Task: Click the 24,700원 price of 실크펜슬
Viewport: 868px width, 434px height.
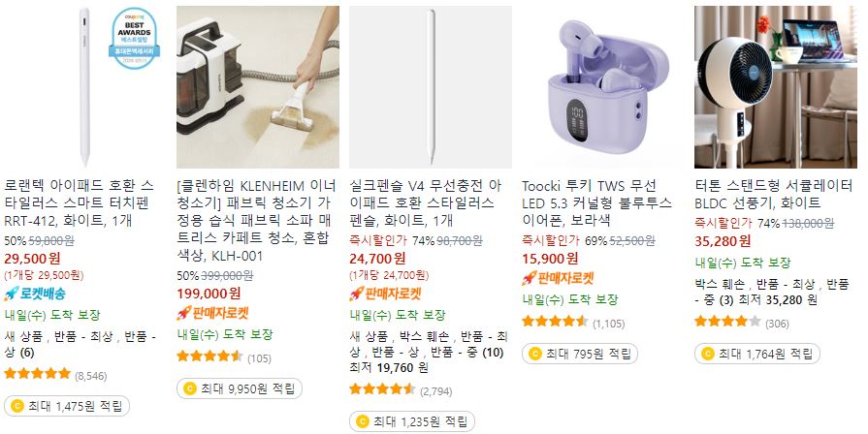Action: (x=377, y=259)
